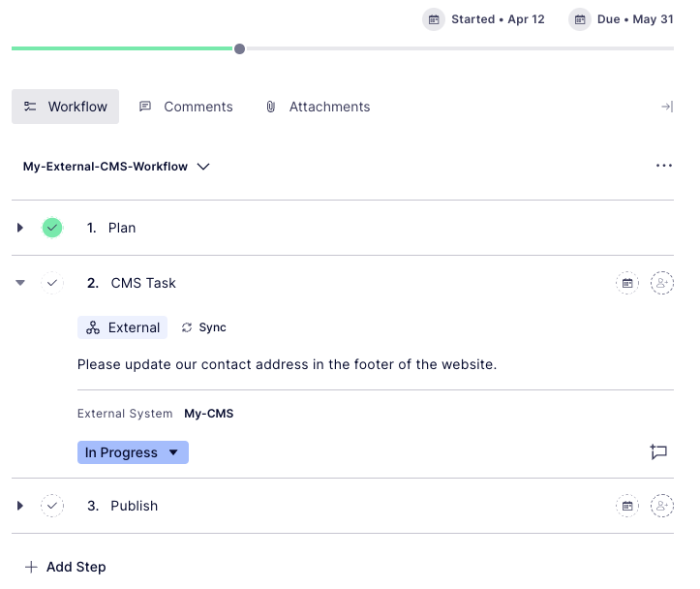The height and width of the screenshot is (589, 700).
Task: Switch to the Comments tab
Action: click(x=186, y=107)
